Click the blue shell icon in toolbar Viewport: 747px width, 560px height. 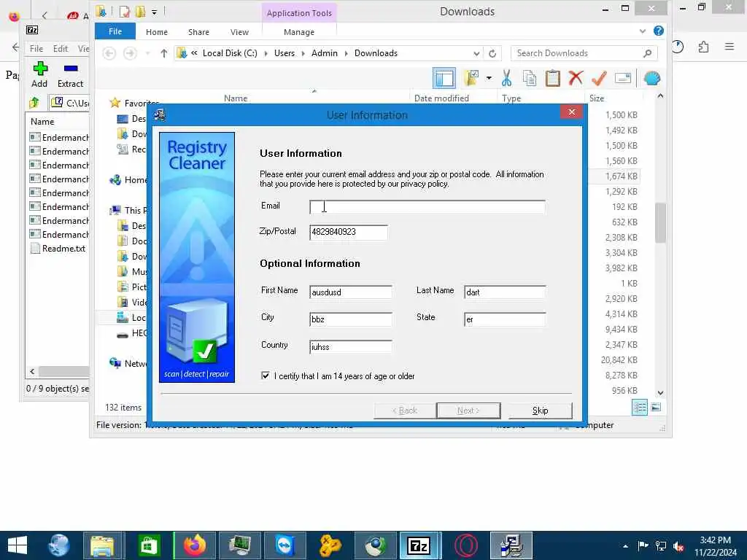pos(651,78)
